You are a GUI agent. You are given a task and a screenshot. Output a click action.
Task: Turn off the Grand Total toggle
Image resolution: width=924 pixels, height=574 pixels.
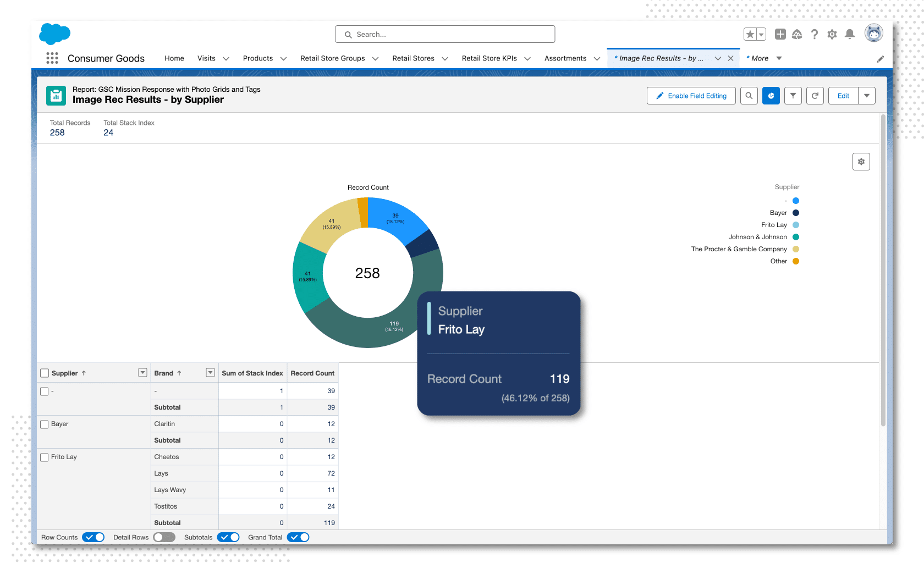[298, 537]
